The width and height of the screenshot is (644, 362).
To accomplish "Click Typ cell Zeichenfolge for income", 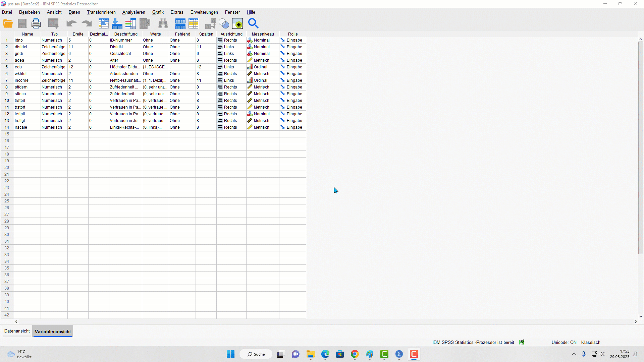I will point(54,80).
